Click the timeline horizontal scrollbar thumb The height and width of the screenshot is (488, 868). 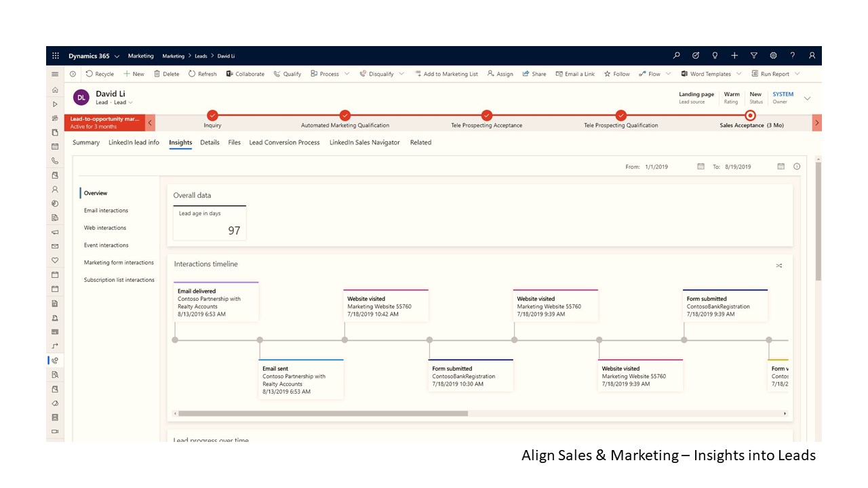coord(323,413)
